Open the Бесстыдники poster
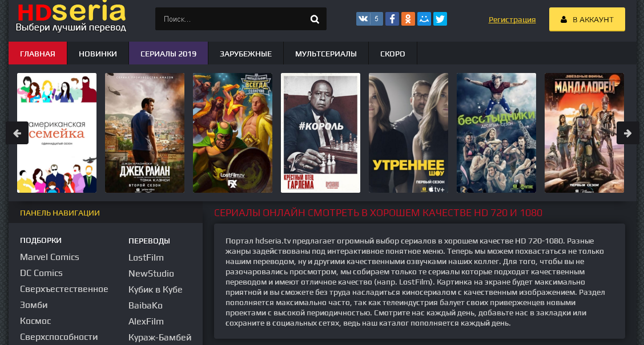 496,133
